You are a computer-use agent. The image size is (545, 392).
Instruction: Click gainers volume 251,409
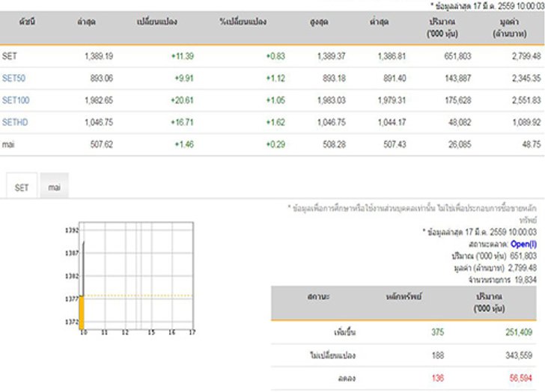[x=519, y=332]
